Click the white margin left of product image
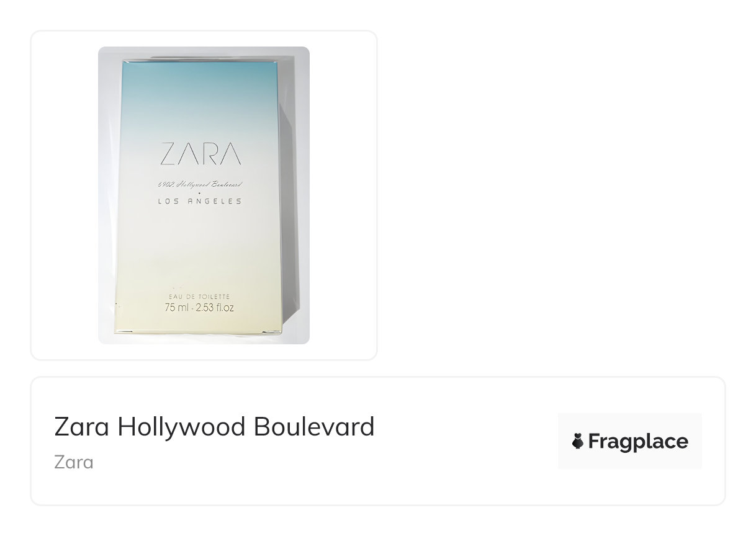The image size is (756, 536). tap(65, 195)
